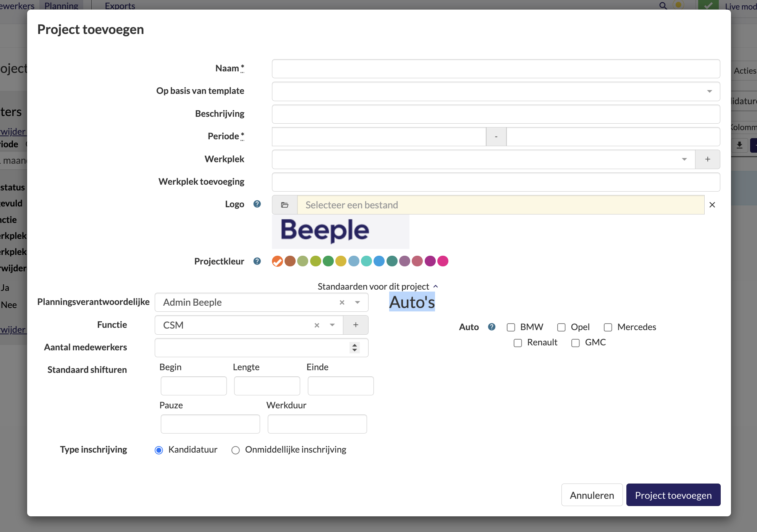Open the Planning tab in background

click(61, 6)
